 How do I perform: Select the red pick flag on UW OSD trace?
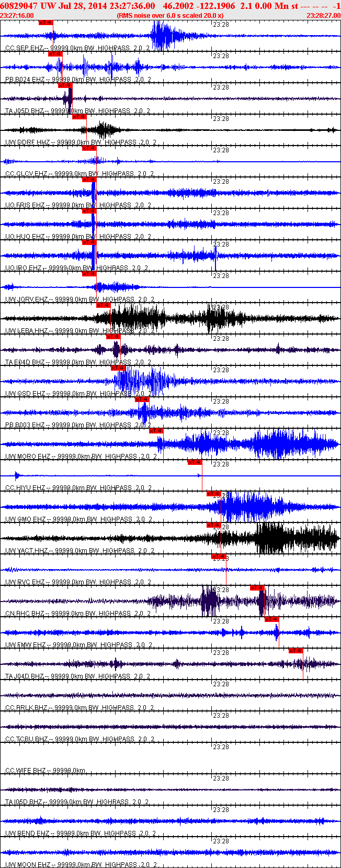[x=118, y=368]
